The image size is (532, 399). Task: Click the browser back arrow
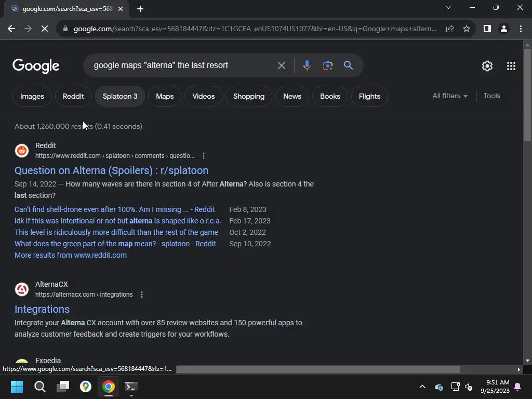(x=11, y=29)
